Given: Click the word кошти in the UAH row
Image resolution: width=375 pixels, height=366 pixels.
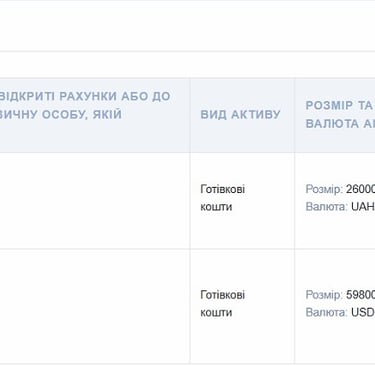Looking at the screenshot, I should pyautogui.click(x=216, y=207).
